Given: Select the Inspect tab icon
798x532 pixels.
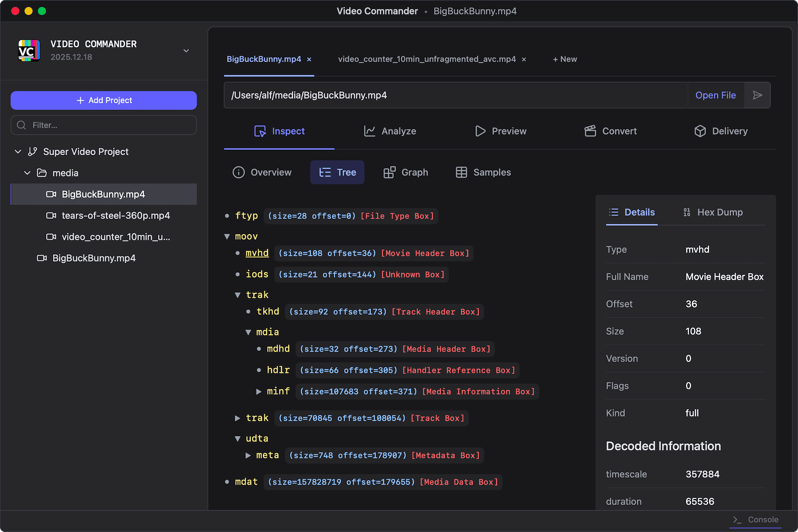Looking at the screenshot, I should (x=260, y=131).
